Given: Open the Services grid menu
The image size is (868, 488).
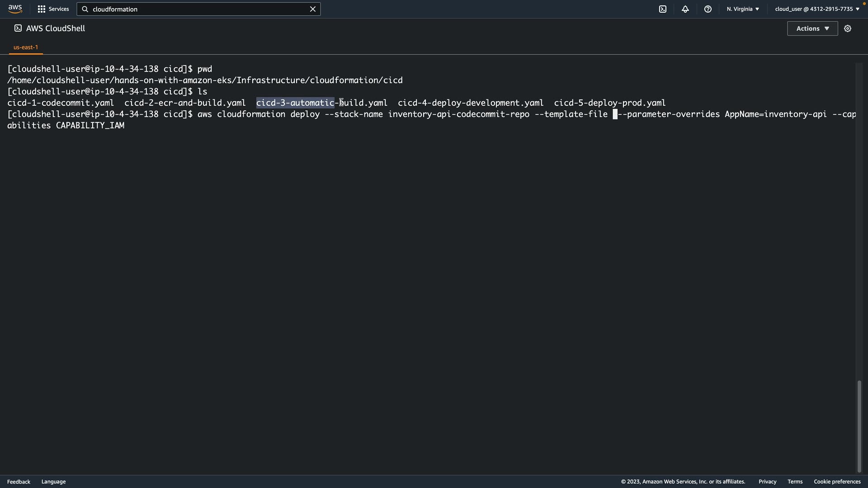Looking at the screenshot, I should 42,9.
